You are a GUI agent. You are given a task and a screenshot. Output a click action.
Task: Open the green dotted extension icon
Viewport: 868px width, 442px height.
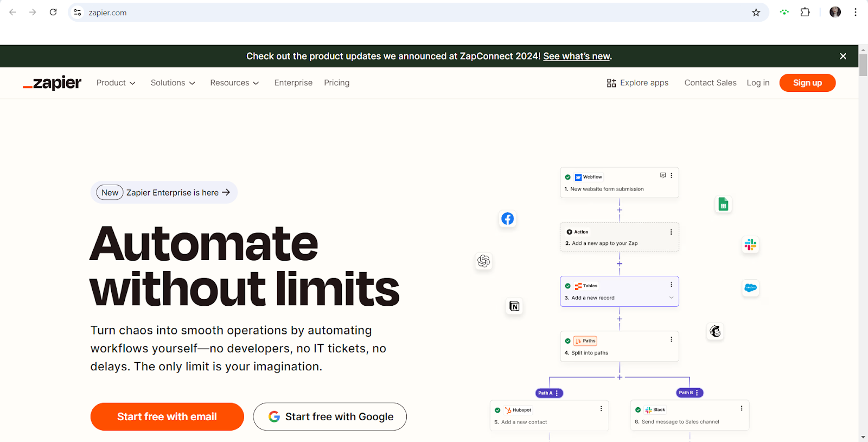pos(784,12)
